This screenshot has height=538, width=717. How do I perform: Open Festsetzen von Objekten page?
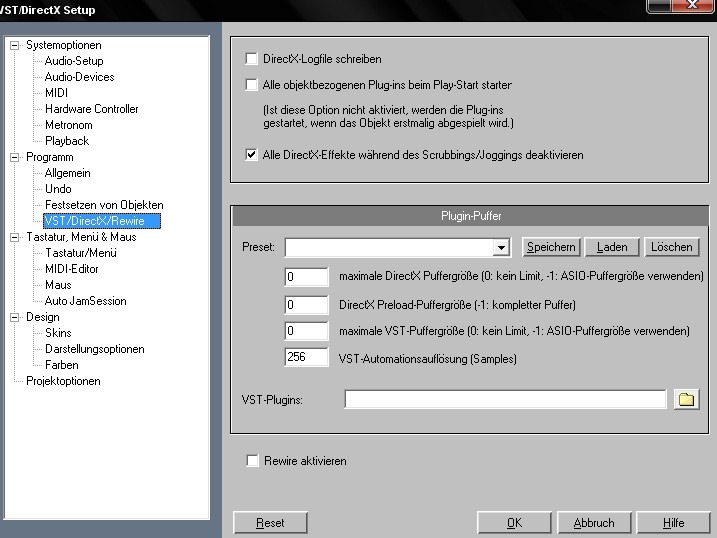104,205
